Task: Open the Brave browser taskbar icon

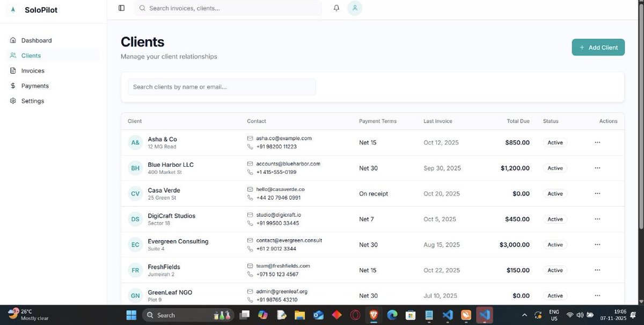Action: (374, 315)
